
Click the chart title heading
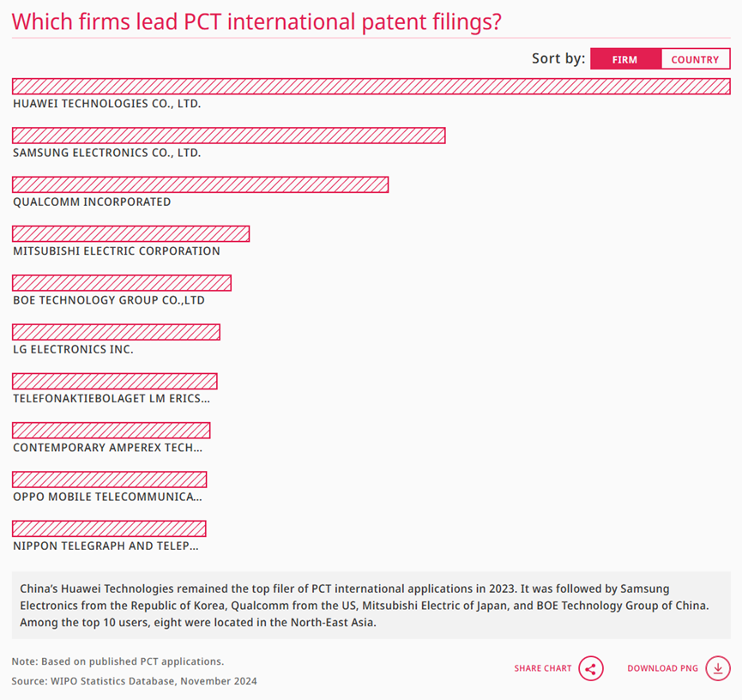click(x=256, y=21)
